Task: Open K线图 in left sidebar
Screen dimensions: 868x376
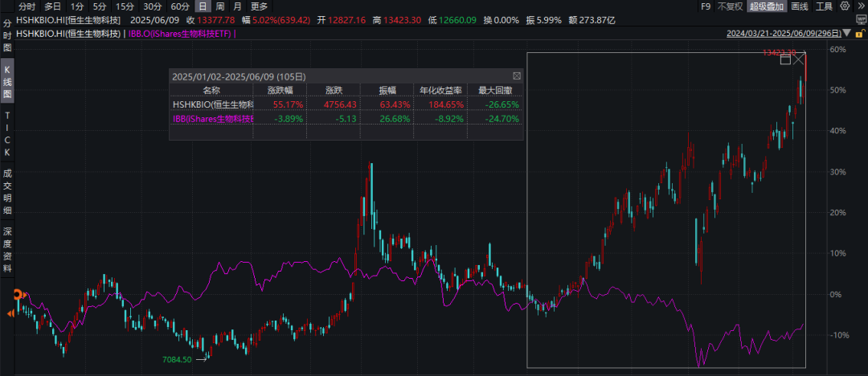Action: [x=7, y=80]
